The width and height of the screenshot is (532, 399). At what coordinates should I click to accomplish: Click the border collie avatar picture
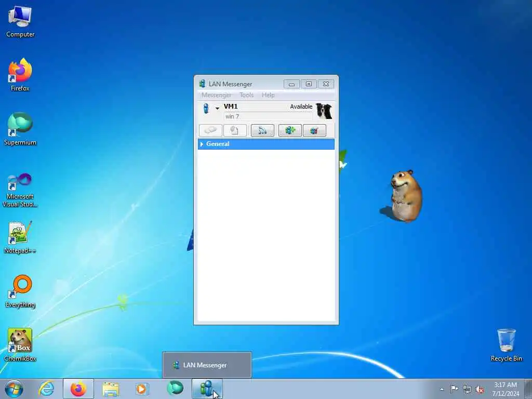[x=324, y=111]
